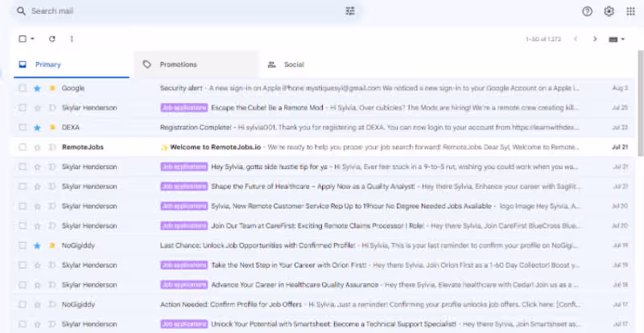Click the newer messages page arrow
644x333 pixels.
pyautogui.click(x=576, y=39)
